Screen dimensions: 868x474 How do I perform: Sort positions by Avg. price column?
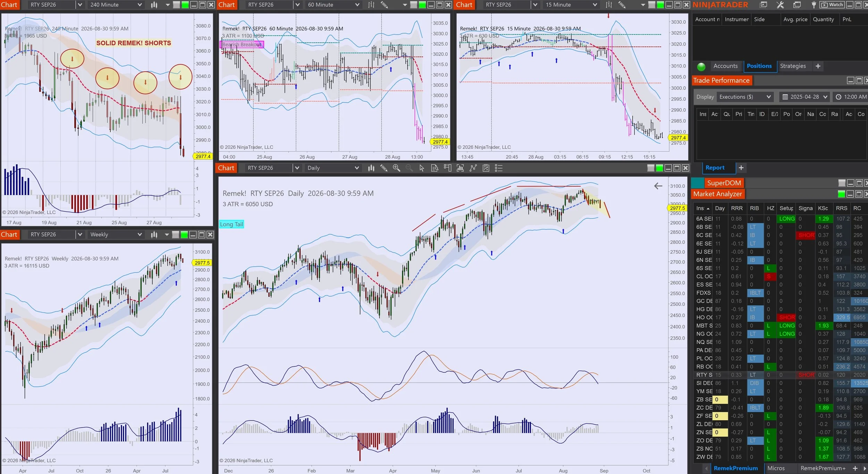[x=795, y=19]
